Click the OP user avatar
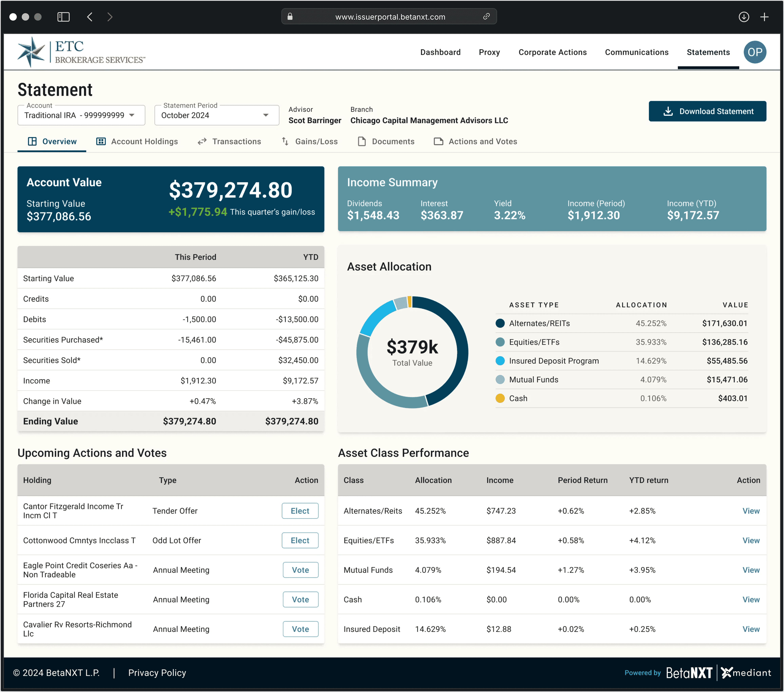The width and height of the screenshot is (784, 692). tap(755, 52)
